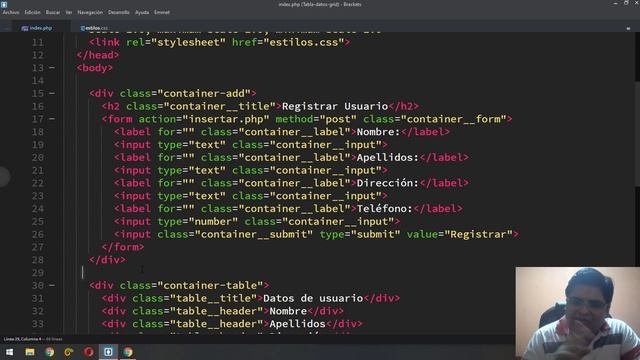Collapse the container-table div fold at line 30
This screenshot has width=640, height=360.
pos(52,285)
